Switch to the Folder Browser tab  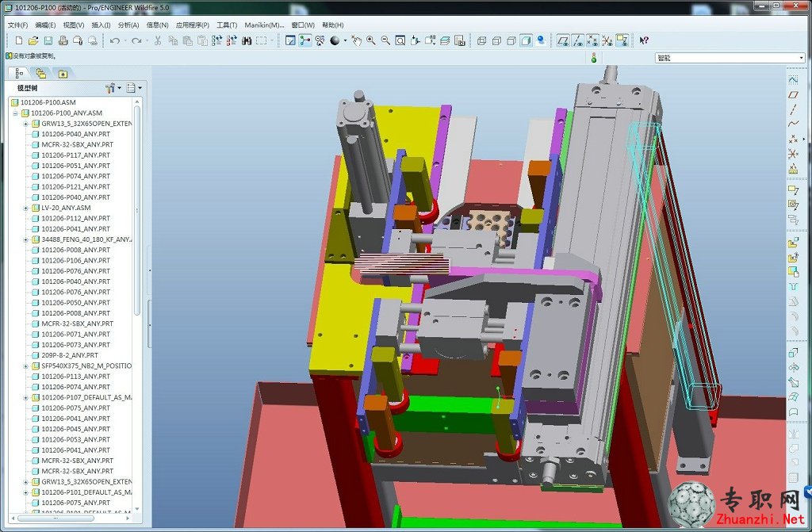coord(41,74)
